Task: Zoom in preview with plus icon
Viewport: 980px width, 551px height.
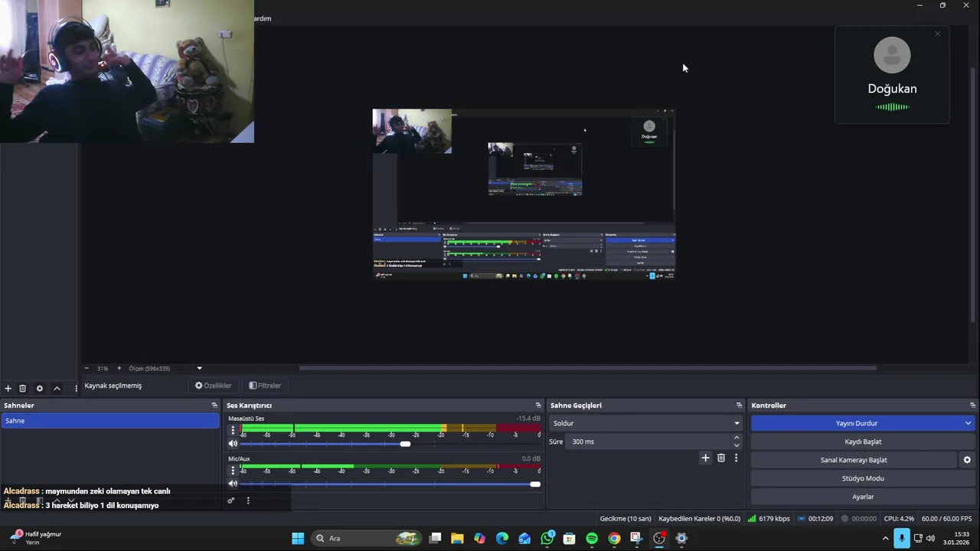Action: tap(119, 368)
